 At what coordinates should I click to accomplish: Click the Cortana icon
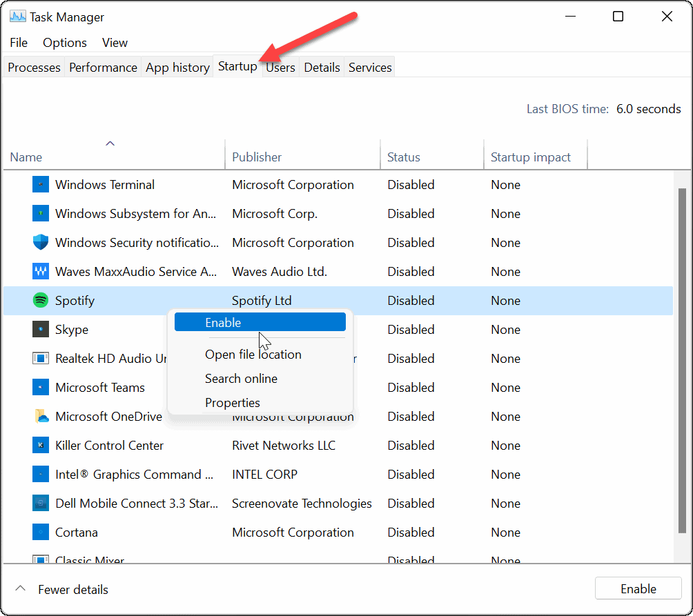coord(40,532)
